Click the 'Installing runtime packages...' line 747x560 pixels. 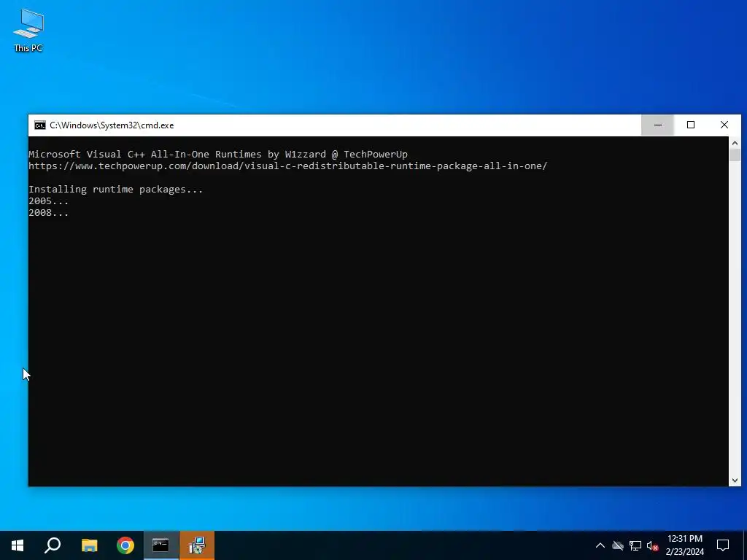coord(116,190)
